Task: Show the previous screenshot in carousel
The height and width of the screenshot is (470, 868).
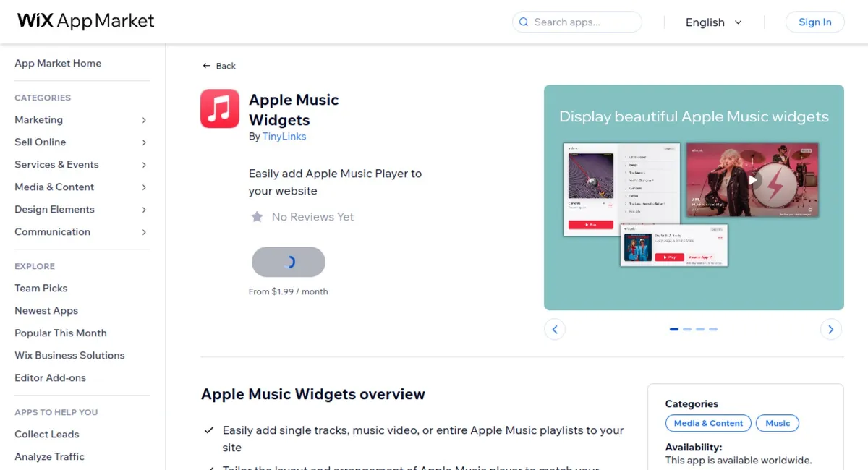Action: pos(555,330)
